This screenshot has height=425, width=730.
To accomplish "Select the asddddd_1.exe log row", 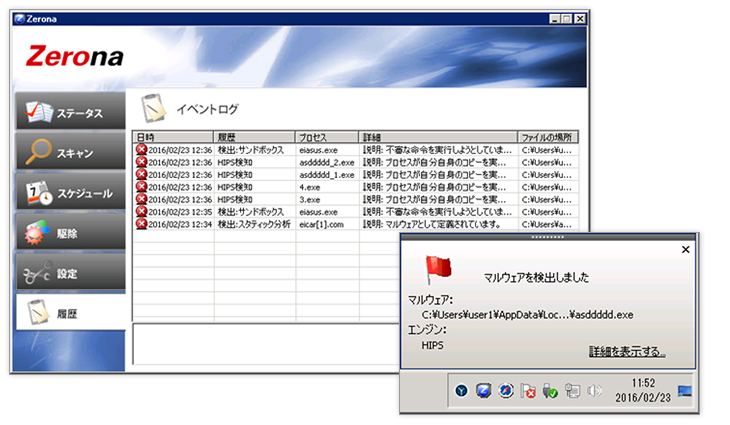I will pos(356,175).
